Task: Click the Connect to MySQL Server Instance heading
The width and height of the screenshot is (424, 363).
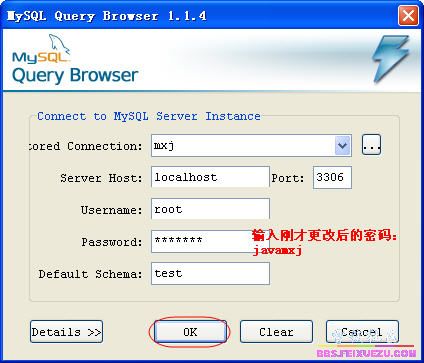Action: click(149, 116)
